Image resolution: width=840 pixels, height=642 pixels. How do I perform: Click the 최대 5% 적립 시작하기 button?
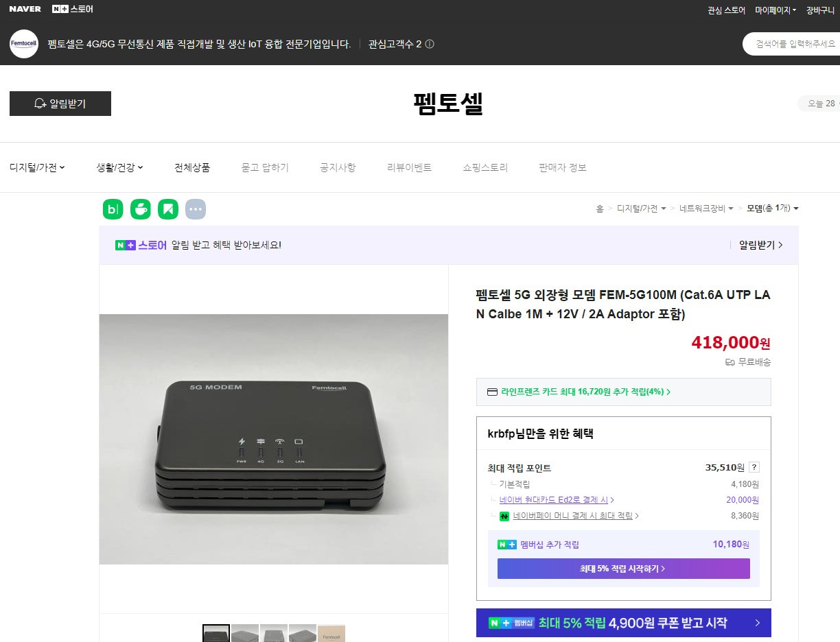(x=623, y=568)
